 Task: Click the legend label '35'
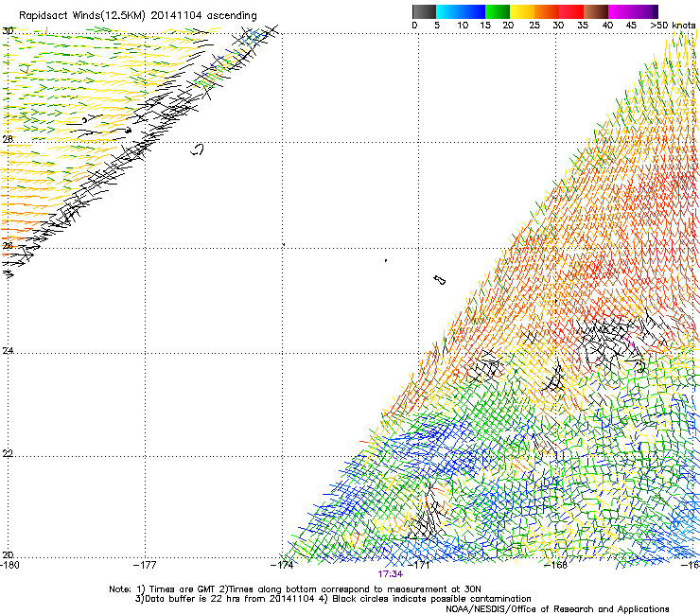click(583, 26)
